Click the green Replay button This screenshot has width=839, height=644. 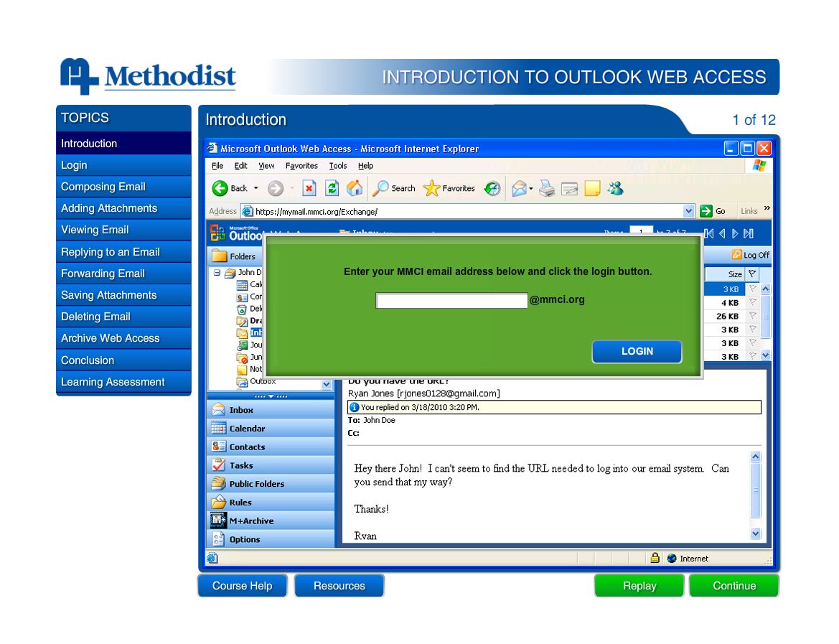click(x=639, y=586)
